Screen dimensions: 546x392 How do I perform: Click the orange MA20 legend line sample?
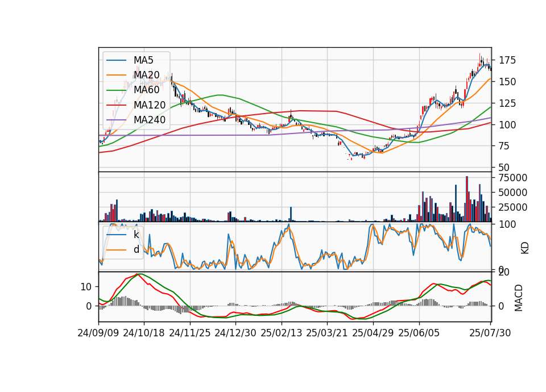pos(116,75)
